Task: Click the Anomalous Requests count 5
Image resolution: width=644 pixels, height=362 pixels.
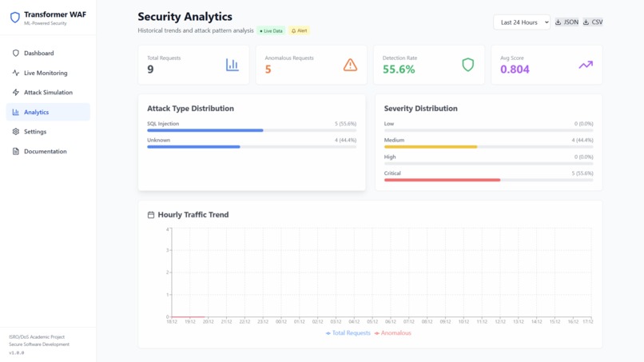Action: coord(268,70)
